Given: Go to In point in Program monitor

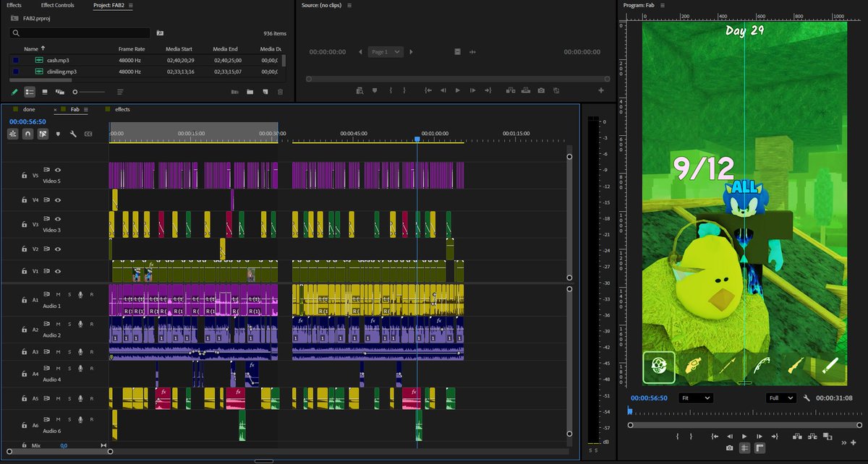Looking at the screenshot, I should pos(714,436).
